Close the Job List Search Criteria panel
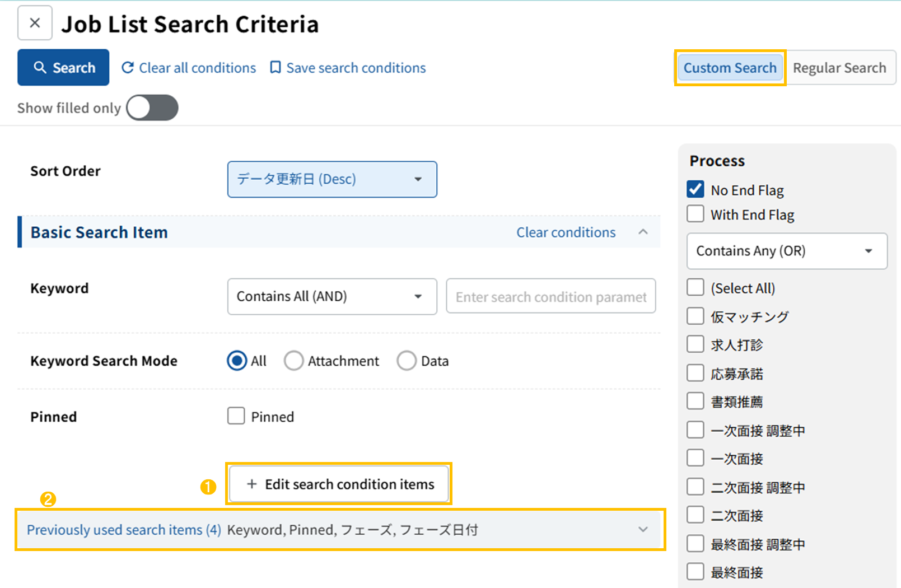Viewport: 901px width, 588px height. click(35, 23)
